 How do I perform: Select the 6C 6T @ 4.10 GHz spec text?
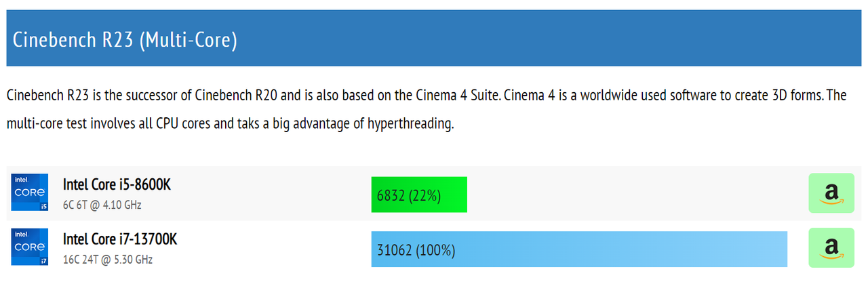(102, 204)
